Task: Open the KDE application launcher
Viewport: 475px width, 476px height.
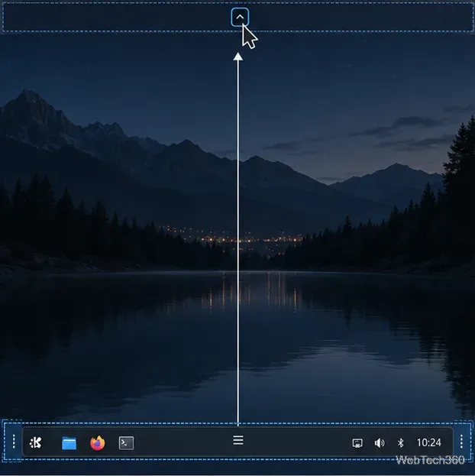Action: (36, 443)
